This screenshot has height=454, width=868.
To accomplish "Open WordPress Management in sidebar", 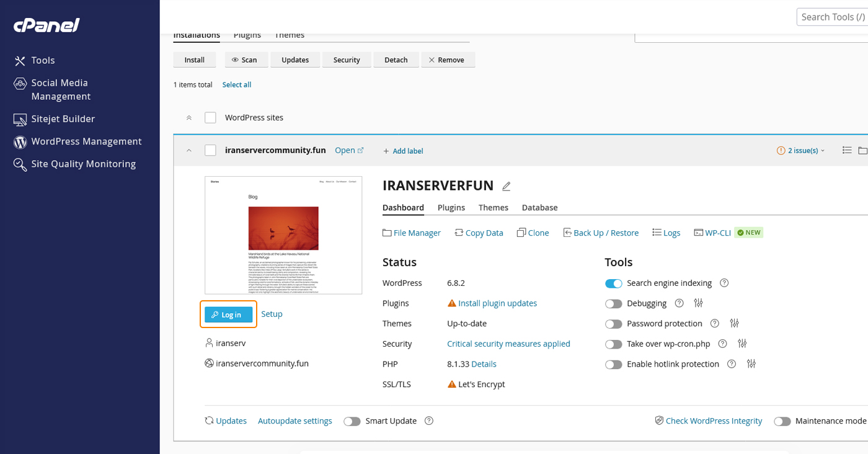I will tap(86, 141).
